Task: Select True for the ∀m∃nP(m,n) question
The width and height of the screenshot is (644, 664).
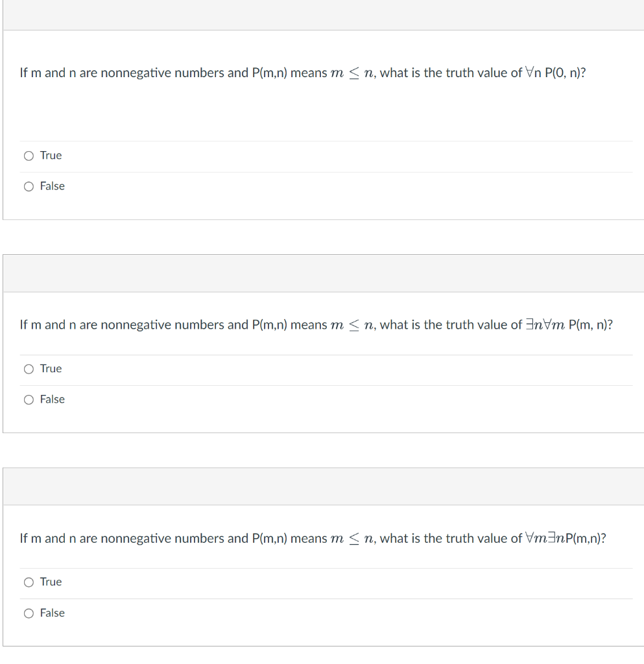Action: point(29,582)
